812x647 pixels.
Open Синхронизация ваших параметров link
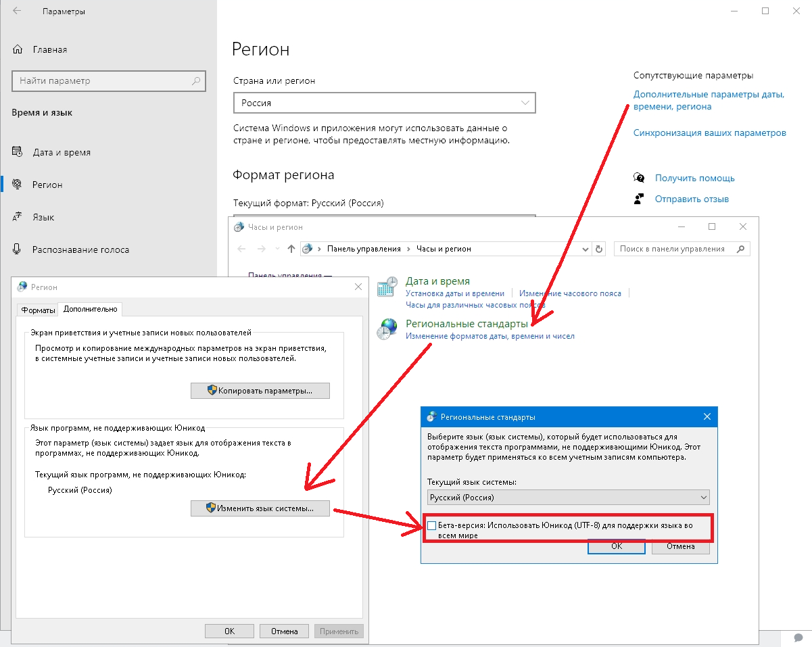tap(709, 133)
